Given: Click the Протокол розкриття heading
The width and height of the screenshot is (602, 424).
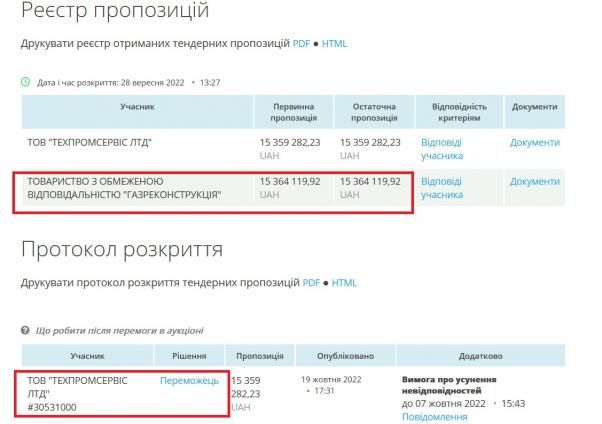Looking at the screenshot, I should (x=122, y=250).
